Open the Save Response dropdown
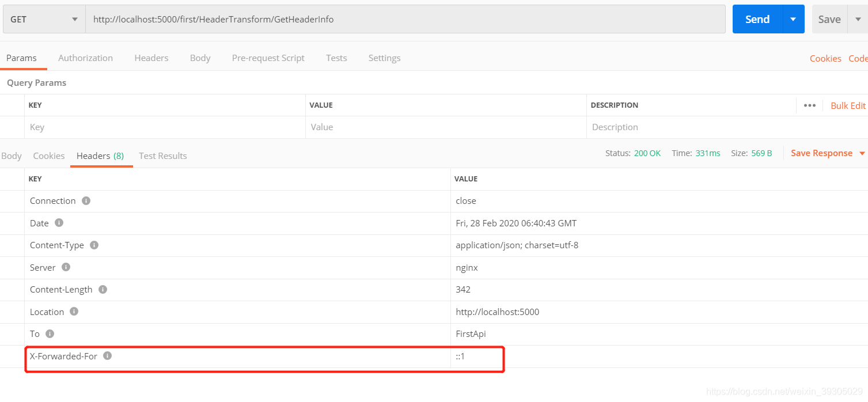868x402 pixels. pos(828,153)
